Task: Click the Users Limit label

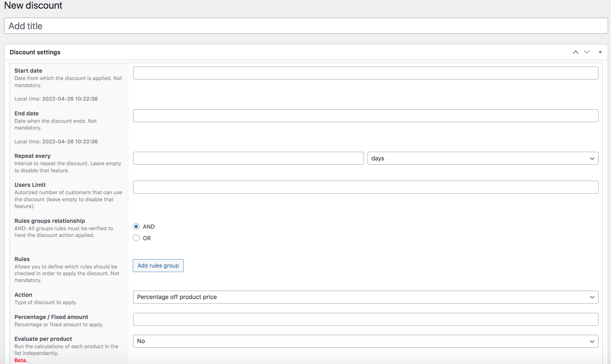Action: (x=30, y=185)
